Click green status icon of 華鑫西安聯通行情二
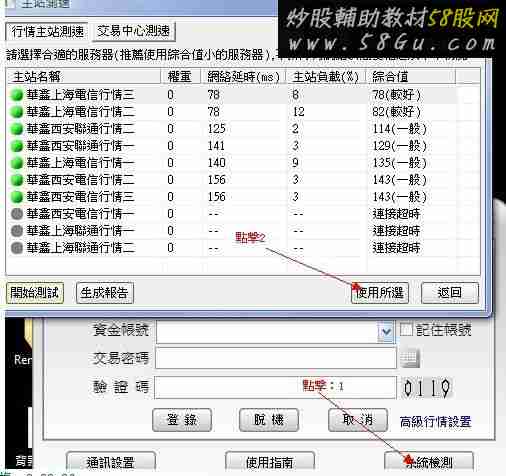The image size is (506, 476). (x=16, y=129)
